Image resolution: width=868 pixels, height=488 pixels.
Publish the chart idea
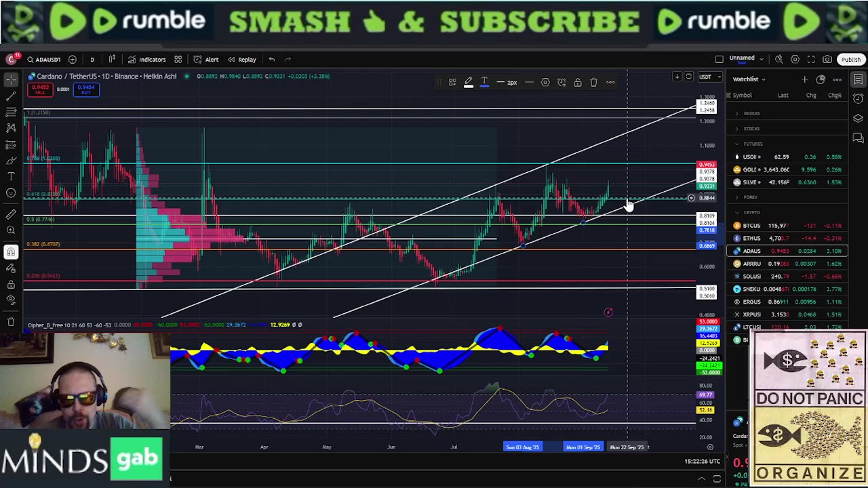pyautogui.click(x=850, y=60)
